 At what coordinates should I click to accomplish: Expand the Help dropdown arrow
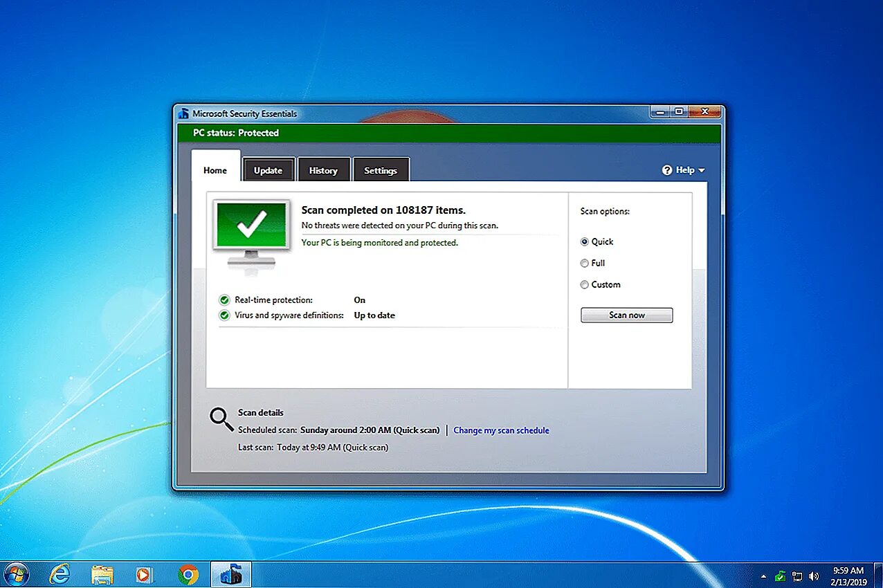pyautogui.click(x=702, y=170)
